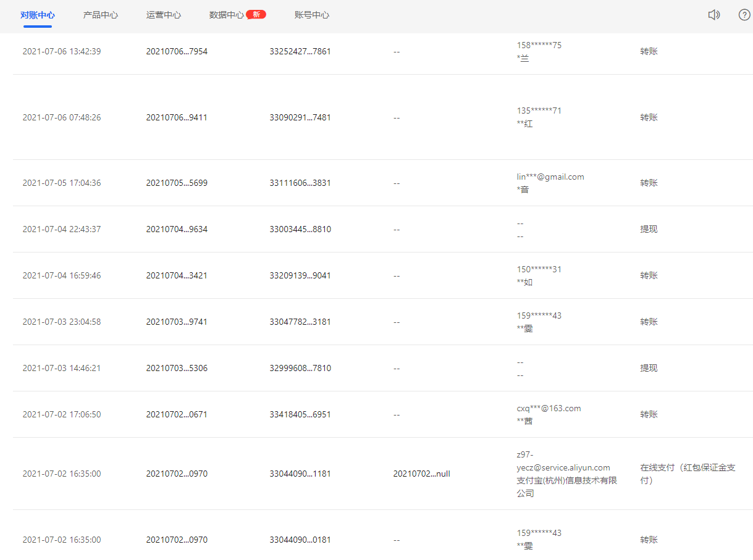Screen dimensions: 753x560
Task: Open the 数据中心 tab
Action: point(227,15)
